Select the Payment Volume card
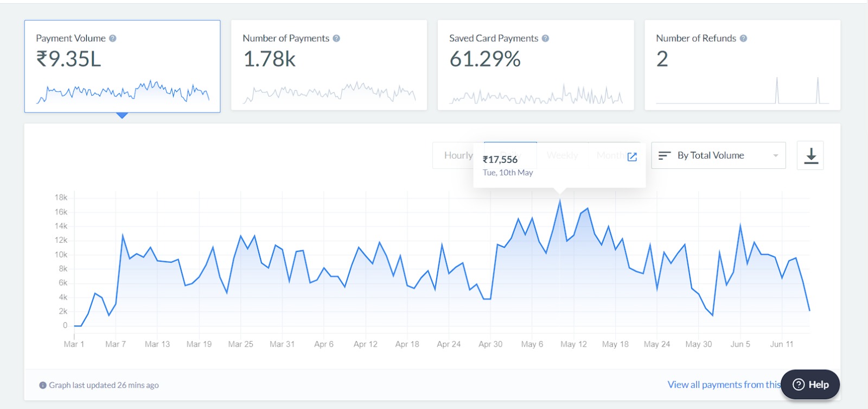Screen dimensions: 868x409 coord(122,66)
